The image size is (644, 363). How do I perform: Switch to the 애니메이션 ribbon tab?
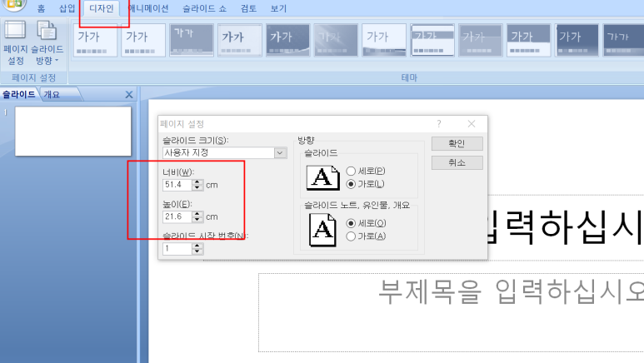coord(148,8)
